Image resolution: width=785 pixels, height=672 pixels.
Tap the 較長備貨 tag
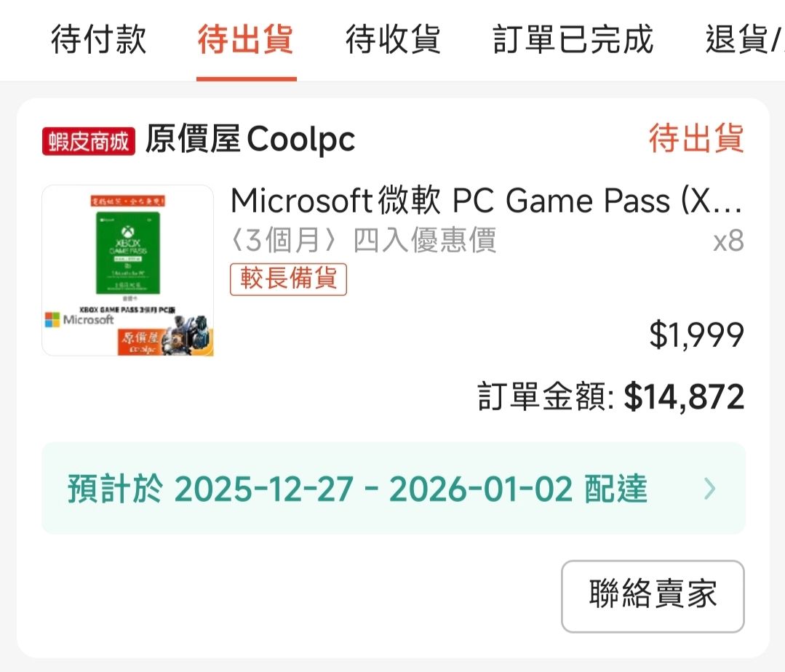[x=288, y=279]
